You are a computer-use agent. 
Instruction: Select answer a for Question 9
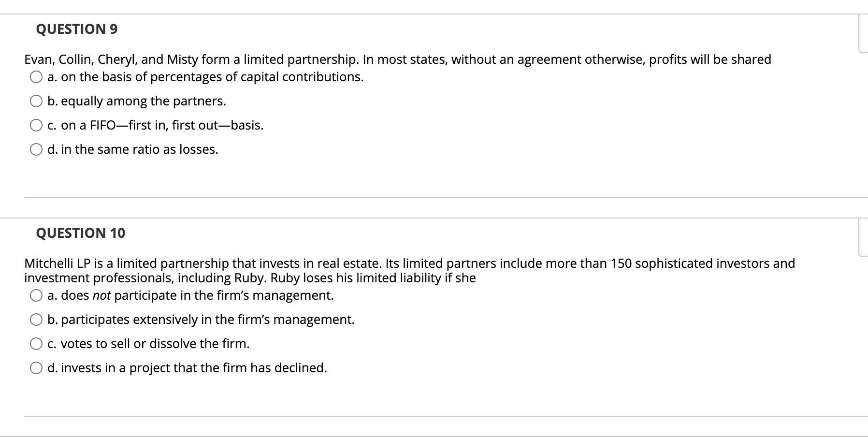point(36,76)
